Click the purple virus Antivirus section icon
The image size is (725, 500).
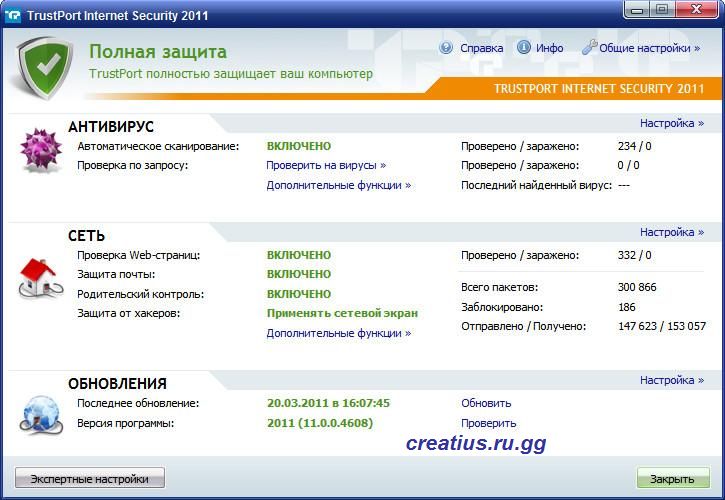41,149
